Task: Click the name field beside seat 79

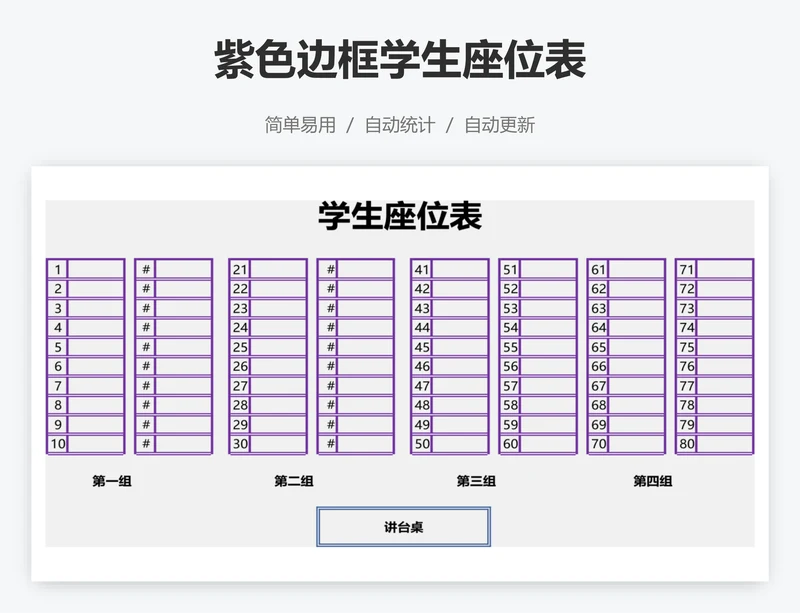Action: [x=725, y=424]
